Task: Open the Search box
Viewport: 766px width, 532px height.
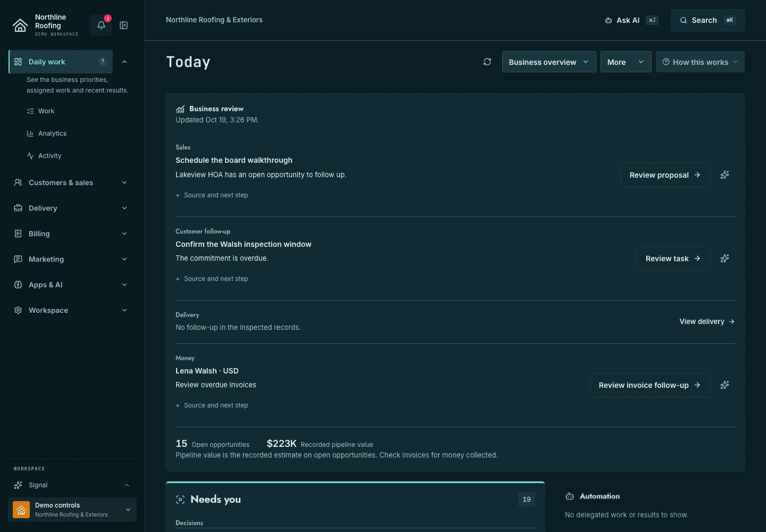Action: [707, 20]
